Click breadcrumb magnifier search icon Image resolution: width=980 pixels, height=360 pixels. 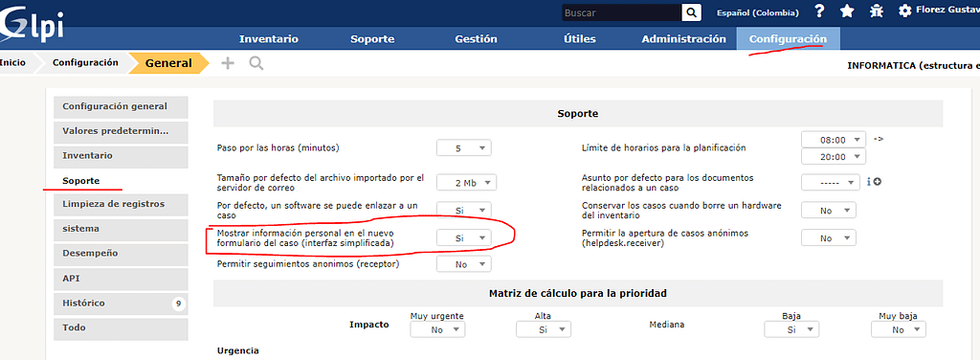256,62
